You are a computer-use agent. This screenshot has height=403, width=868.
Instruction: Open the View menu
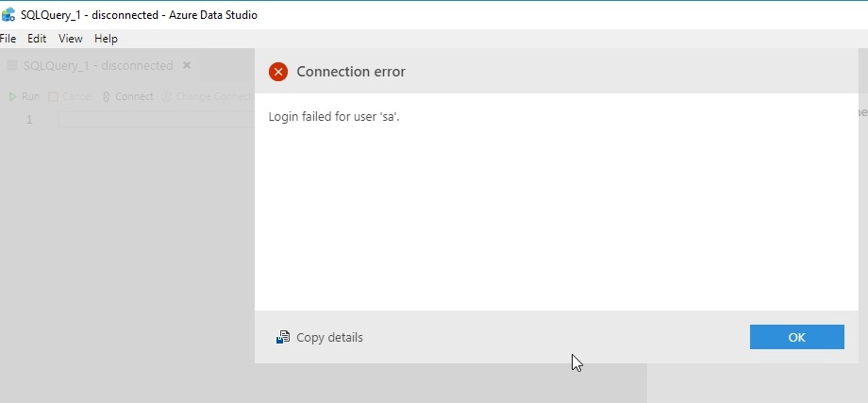[71, 39]
